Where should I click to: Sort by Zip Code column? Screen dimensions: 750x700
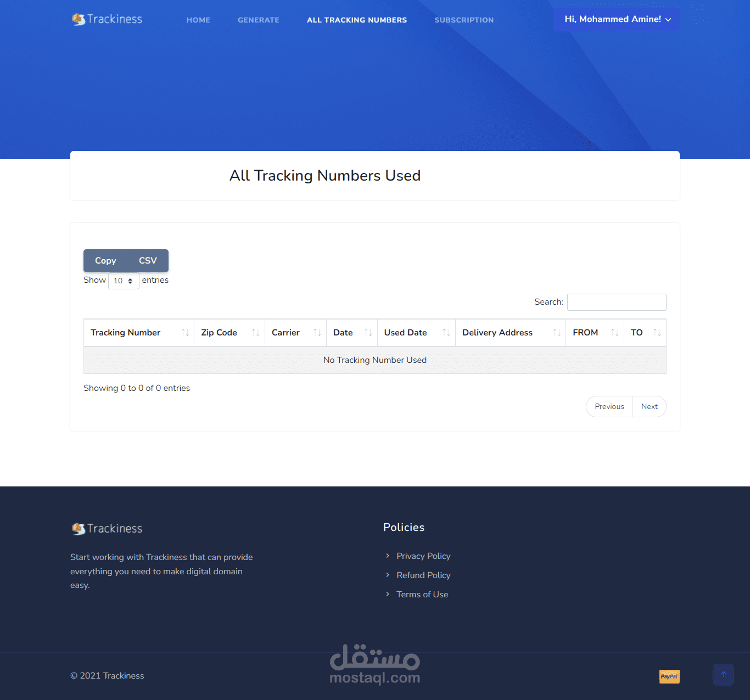(230, 333)
